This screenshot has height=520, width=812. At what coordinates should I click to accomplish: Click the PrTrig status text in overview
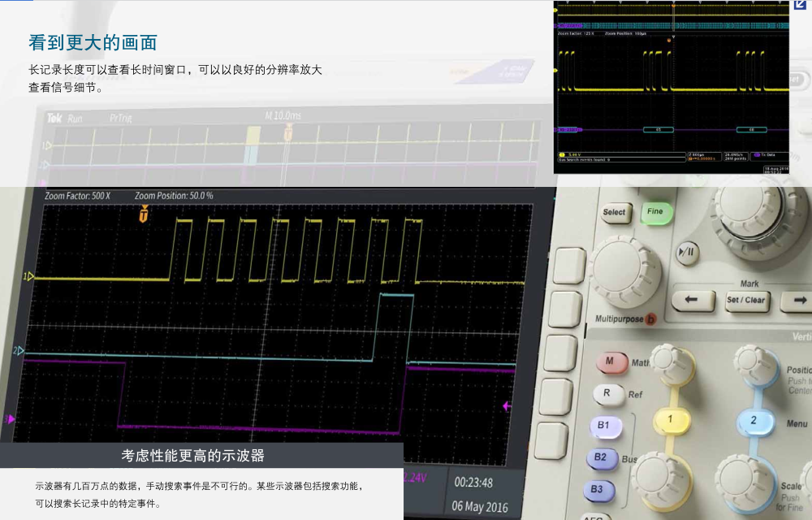coord(121,118)
